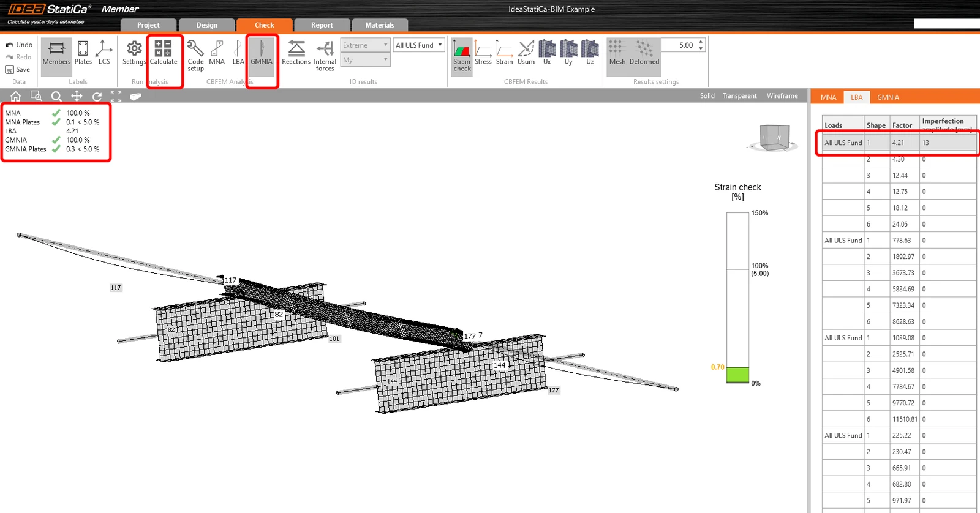Switch view to Wireframe
The width and height of the screenshot is (980, 513).
tap(782, 96)
